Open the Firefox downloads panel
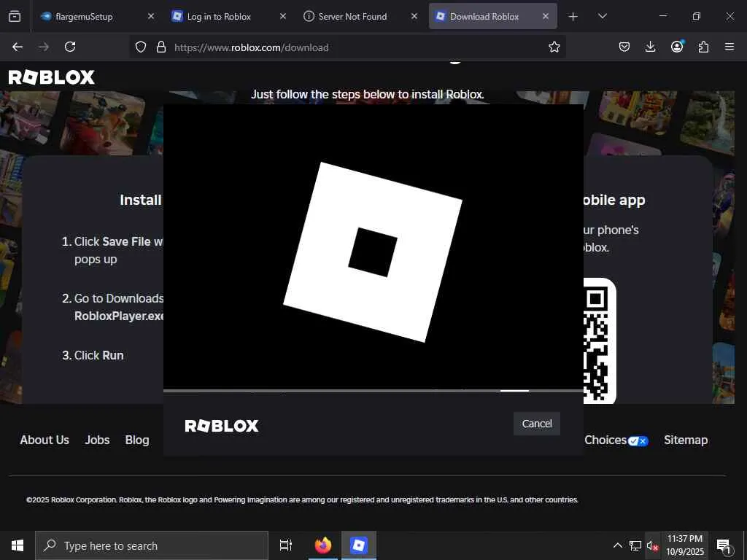 pos(650,47)
